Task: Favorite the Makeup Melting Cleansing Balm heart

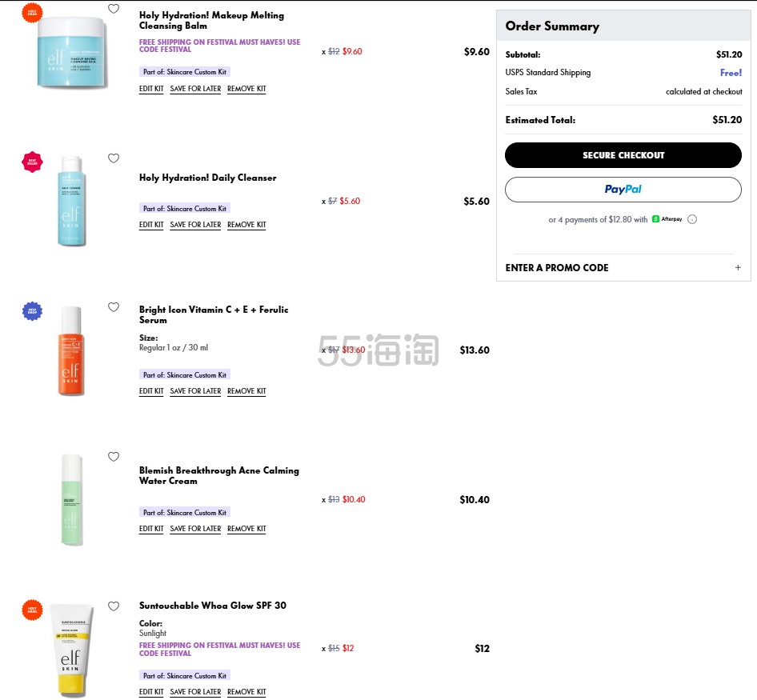Action: click(114, 10)
